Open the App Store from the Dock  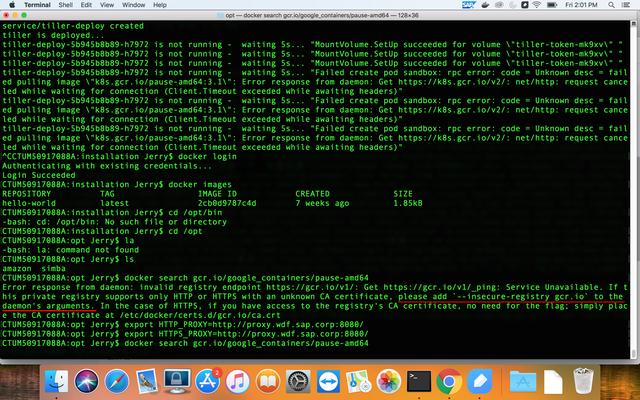coord(208,381)
